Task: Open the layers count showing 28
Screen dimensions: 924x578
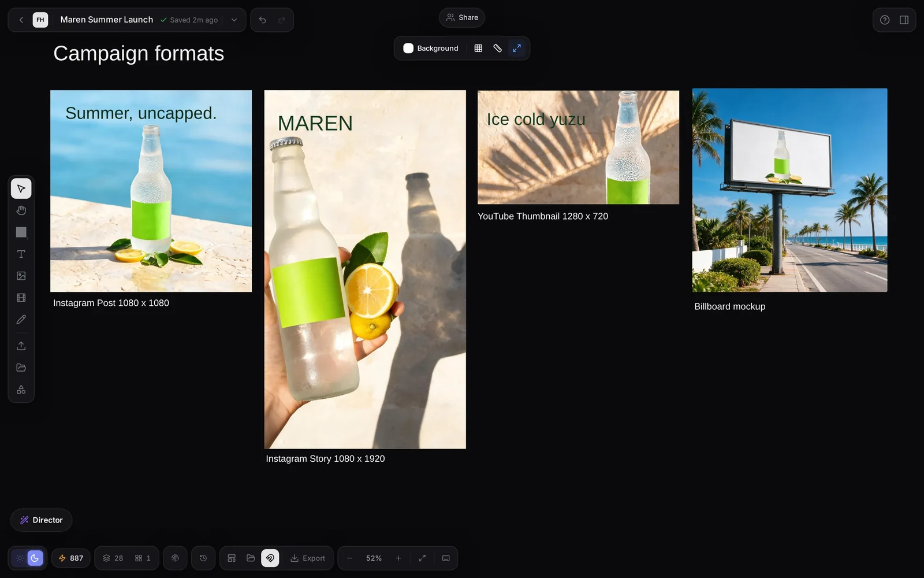Action: (113, 558)
